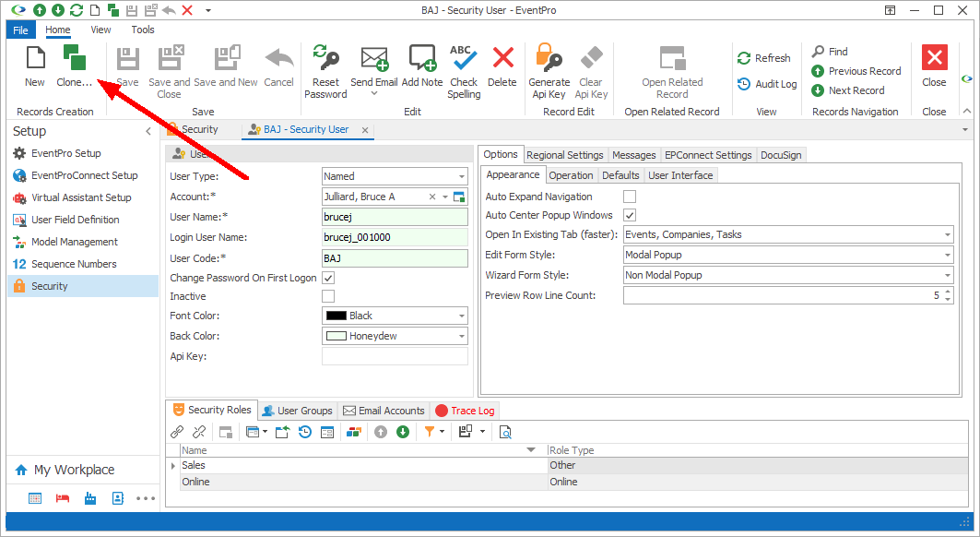Toggle Auto Center Popup Windows checkbox

630,215
